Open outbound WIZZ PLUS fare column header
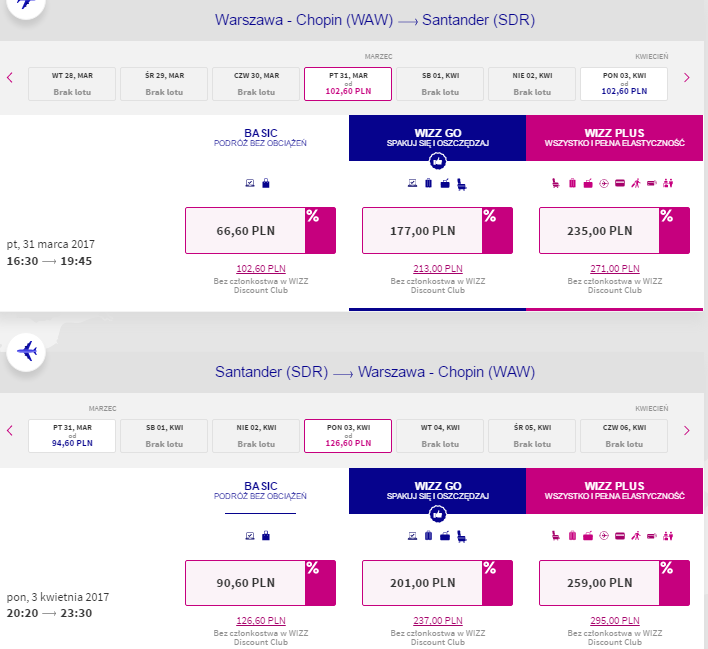The image size is (708, 649). pos(615,138)
